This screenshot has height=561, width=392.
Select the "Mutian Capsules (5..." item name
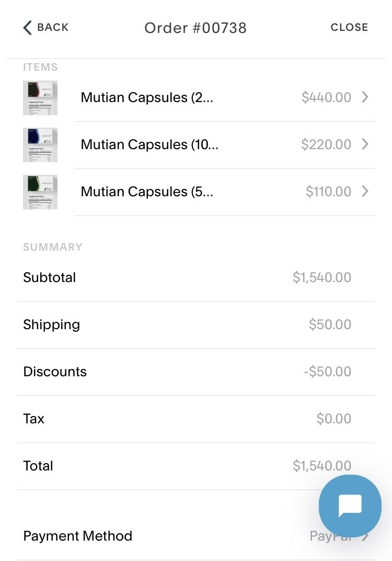(147, 192)
